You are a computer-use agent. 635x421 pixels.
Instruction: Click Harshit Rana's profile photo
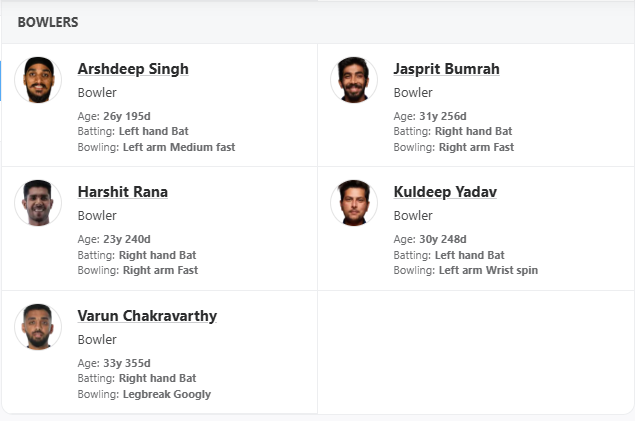[38, 203]
